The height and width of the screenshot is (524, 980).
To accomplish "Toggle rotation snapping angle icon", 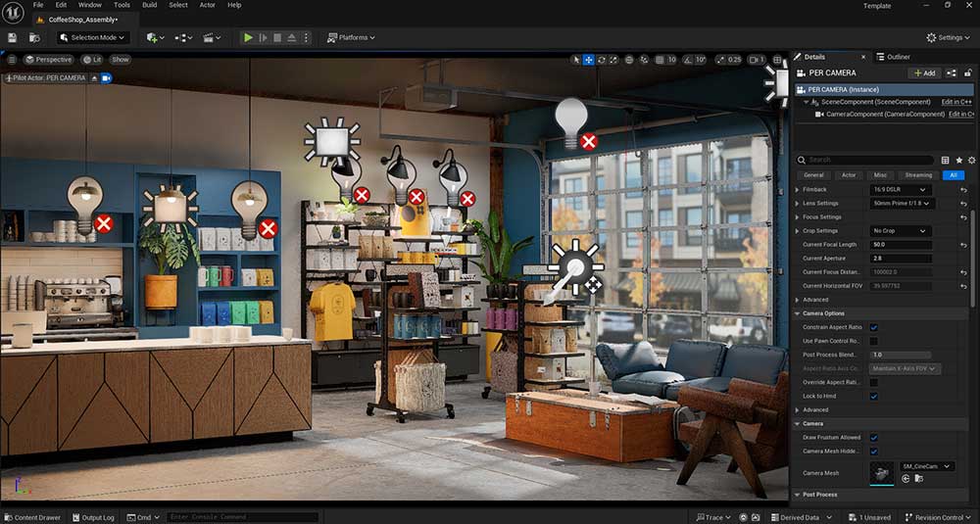I will point(688,60).
